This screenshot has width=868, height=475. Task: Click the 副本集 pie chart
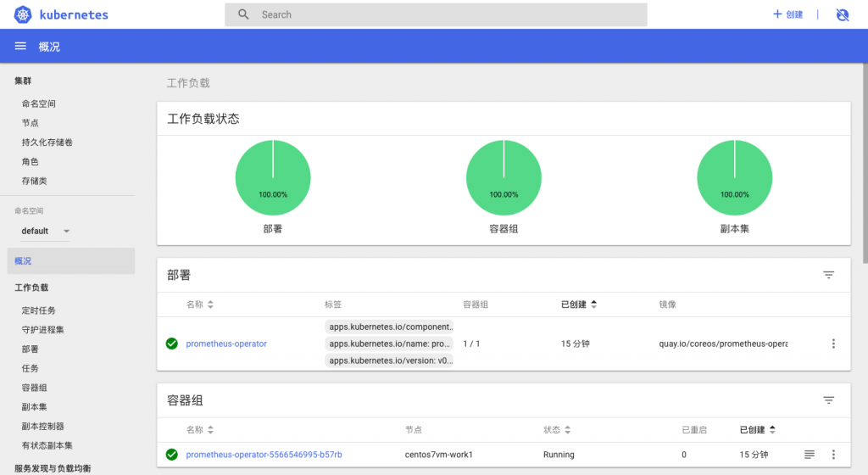735,178
